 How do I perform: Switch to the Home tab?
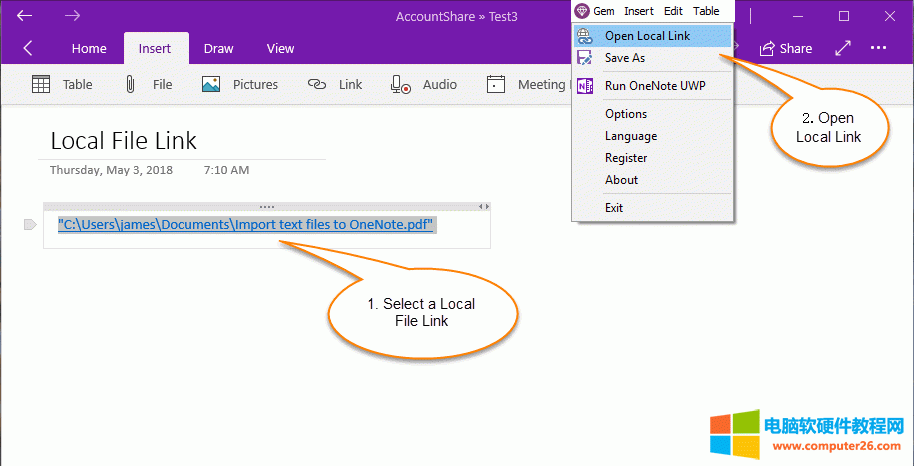[89, 48]
